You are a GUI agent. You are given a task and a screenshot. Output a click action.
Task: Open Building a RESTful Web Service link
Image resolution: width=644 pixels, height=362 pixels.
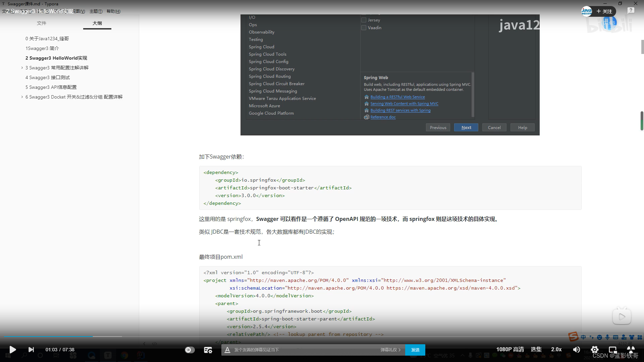[397, 97]
